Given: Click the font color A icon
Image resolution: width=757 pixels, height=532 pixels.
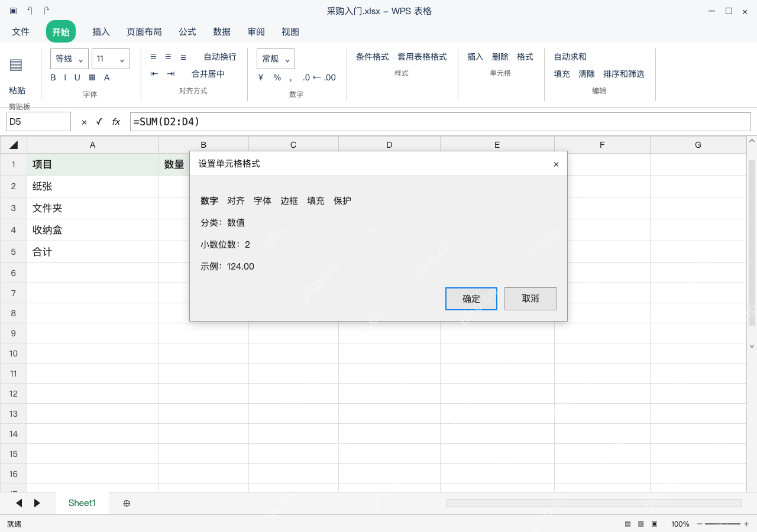Looking at the screenshot, I should 107,77.
